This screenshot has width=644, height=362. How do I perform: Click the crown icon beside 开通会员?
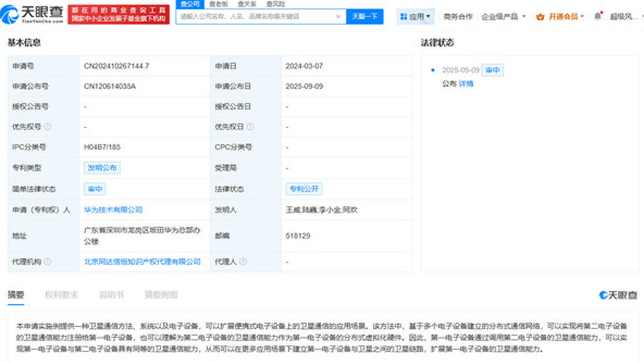[x=540, y=16]
